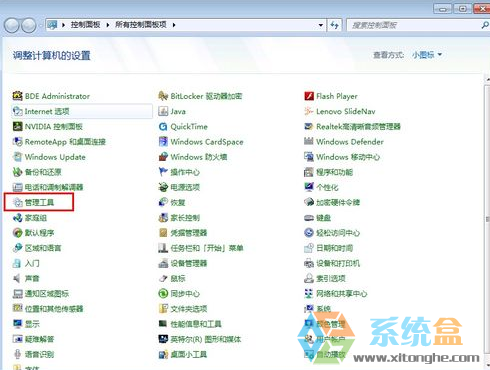This screenshot has width=490, height=370.
Task: Open 键盘 keyboard link
Action: tap(323, 218)
